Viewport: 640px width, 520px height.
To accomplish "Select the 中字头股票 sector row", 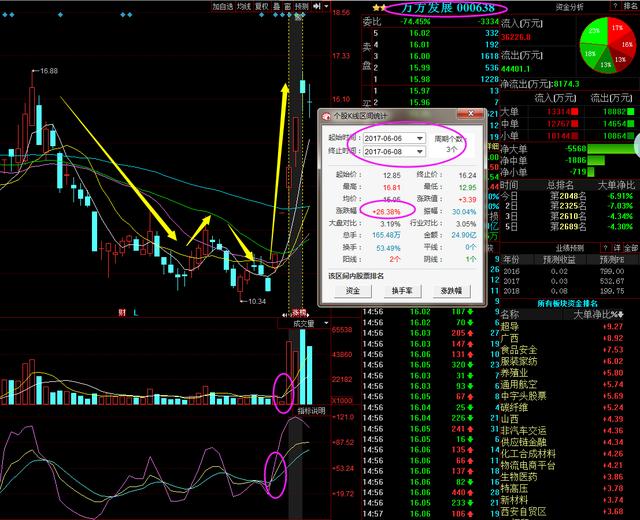I will point(562,396).
